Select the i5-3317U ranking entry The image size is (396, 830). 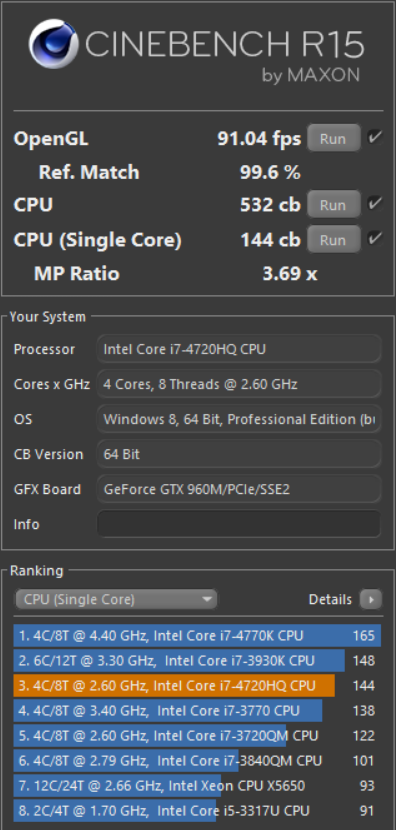coord(197,810)
